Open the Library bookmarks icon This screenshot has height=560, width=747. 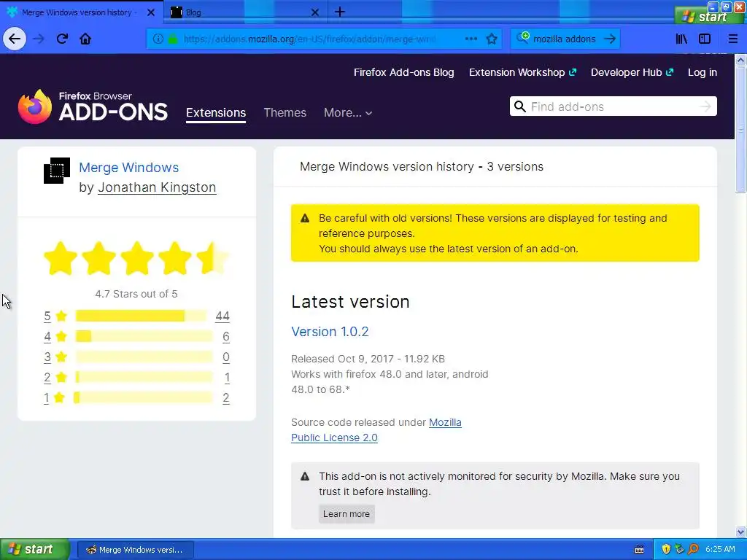click(x=681, y=39)
